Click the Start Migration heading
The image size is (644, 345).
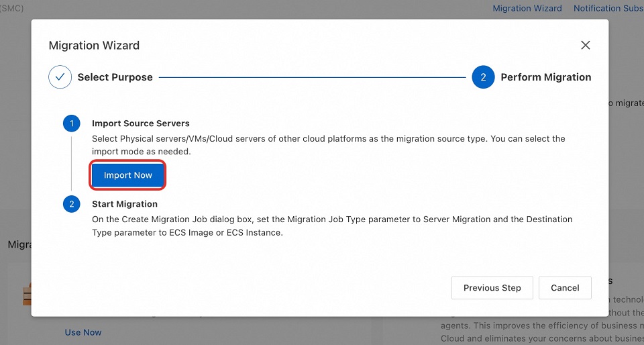[x=125, y=204]
